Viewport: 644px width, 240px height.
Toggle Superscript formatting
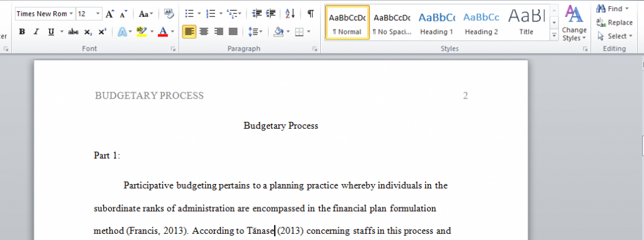[x=103, y=31]
